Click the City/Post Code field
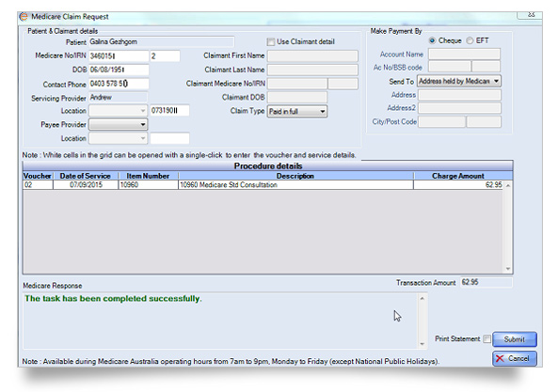The width and height of the screenshot is (558, 392). (441, 122)
